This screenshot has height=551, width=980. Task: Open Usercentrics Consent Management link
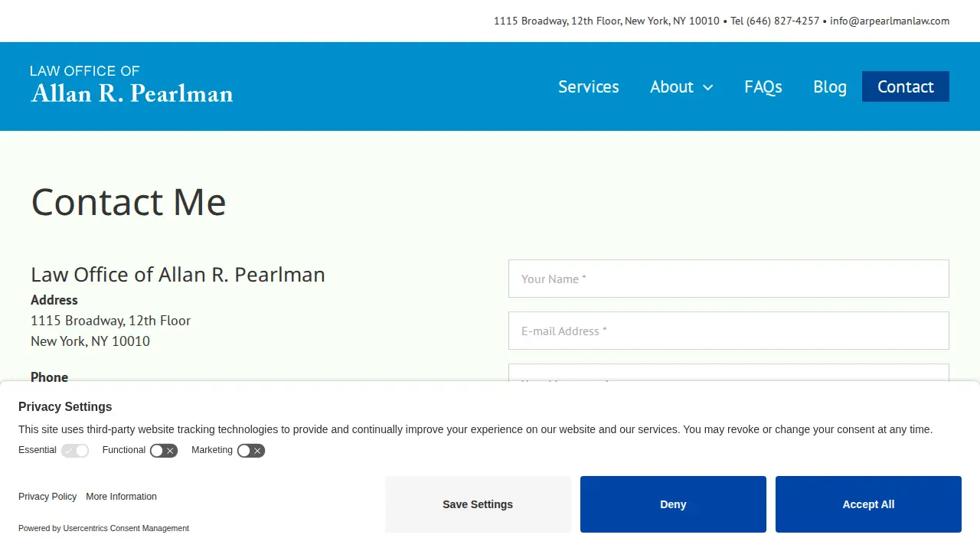click(126, 528)
